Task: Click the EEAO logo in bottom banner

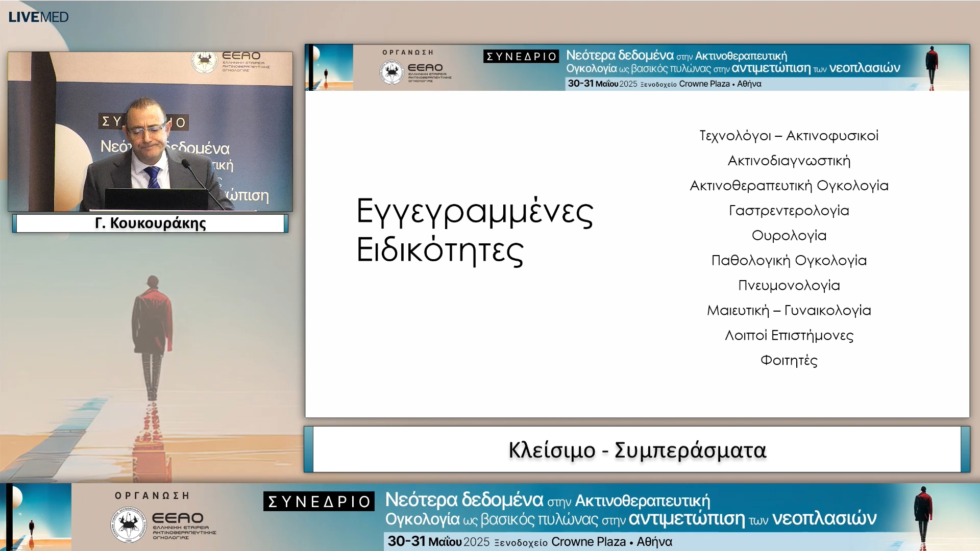Action: click(163, 525)
